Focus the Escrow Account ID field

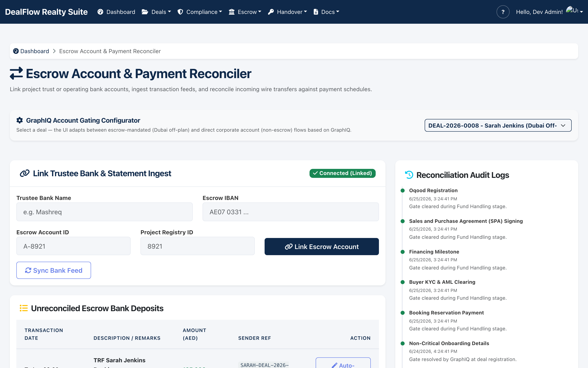(x=73, y=246)
